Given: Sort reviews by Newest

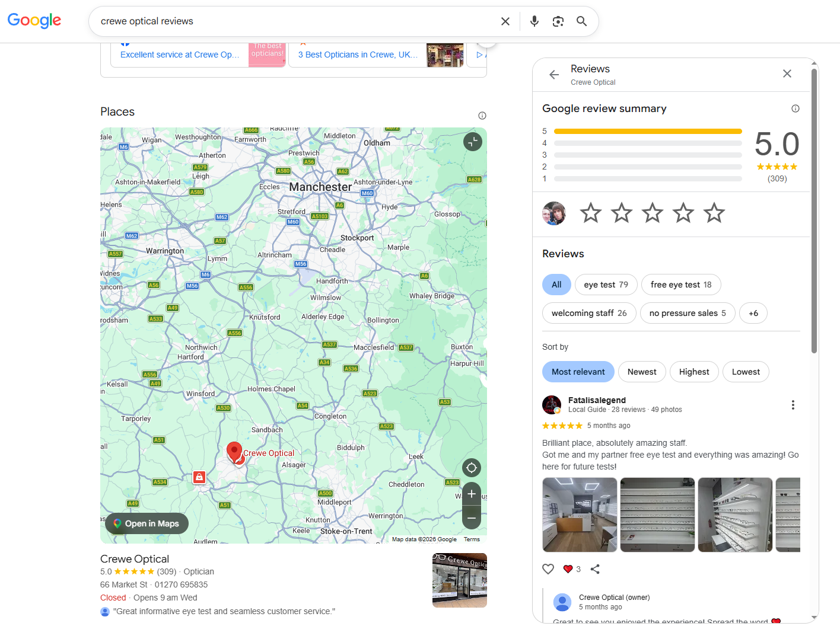Looking at the screenshot, I should 642,372.
